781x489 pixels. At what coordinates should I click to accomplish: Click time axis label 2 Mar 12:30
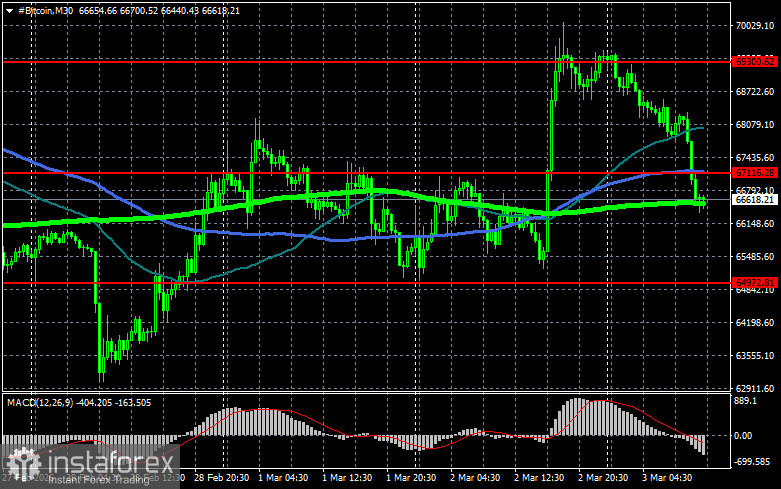coord(539,478)
